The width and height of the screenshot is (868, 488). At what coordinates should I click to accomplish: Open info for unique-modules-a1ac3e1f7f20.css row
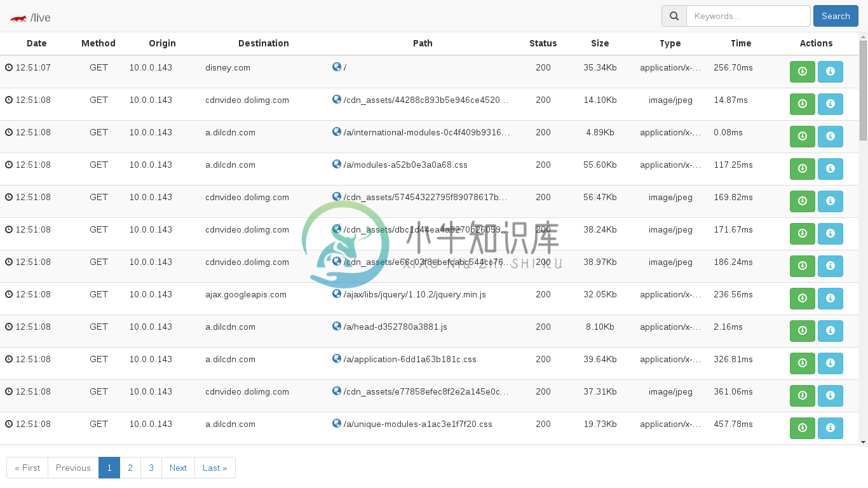[831, 428]
